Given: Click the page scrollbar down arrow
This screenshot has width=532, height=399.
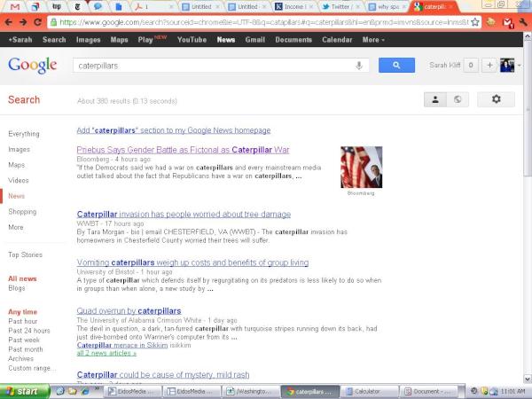Looking at the screenshot, I should tap(528, 379).
